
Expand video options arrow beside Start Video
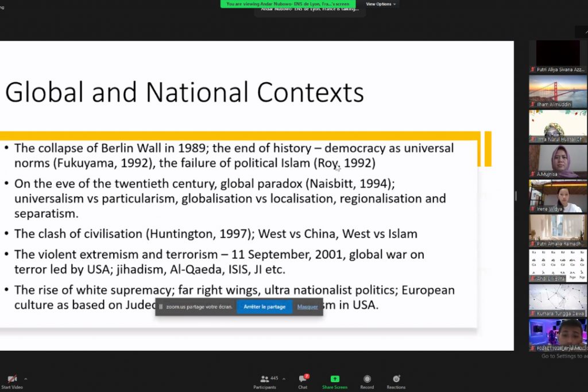pyautogui.click(x=25, y=379)
